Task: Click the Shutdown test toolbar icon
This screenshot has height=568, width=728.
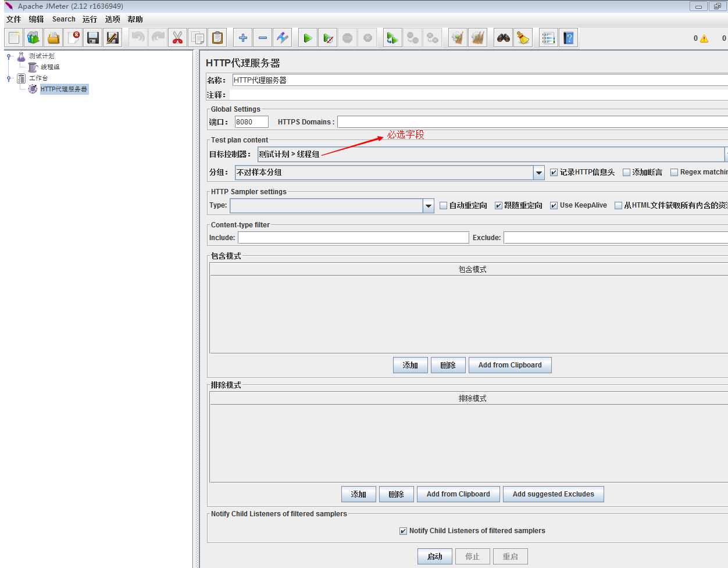Action: pyautogui.click(x=367, y=38)
